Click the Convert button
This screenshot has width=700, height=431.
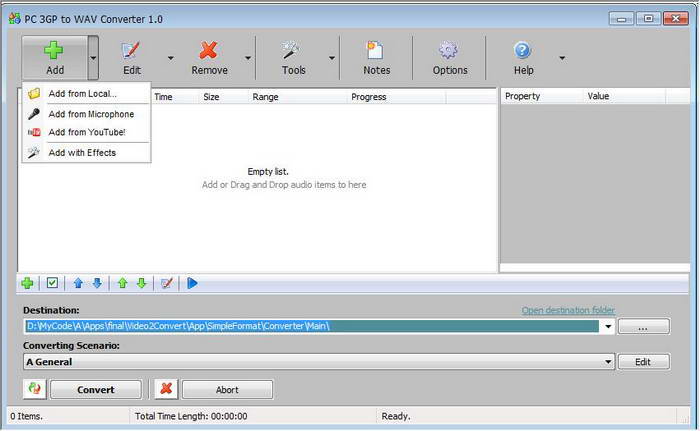[x=96, y=390]
